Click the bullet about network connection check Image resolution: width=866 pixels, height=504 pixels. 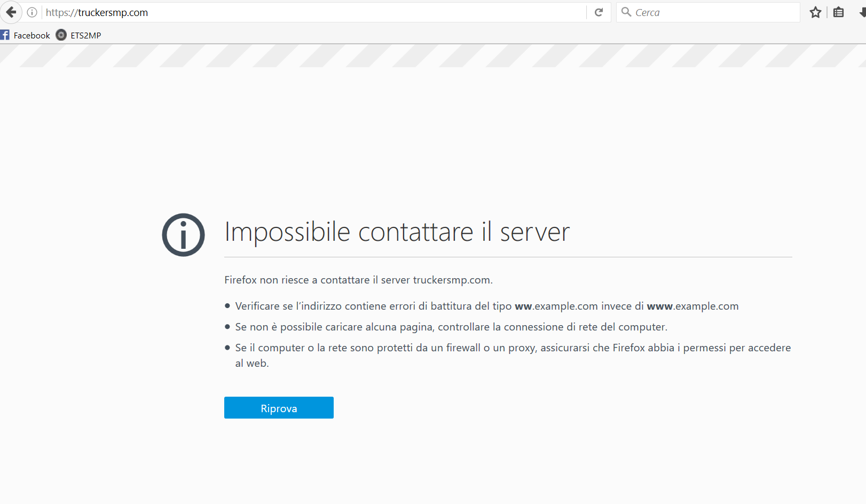point(451,327)
